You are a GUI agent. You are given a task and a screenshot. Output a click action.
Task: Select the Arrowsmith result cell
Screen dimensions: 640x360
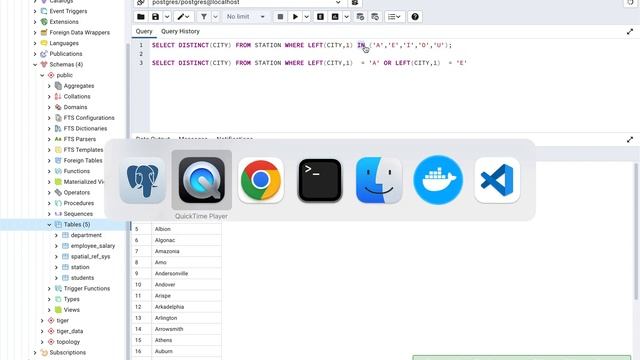click(x=187, y=329)
